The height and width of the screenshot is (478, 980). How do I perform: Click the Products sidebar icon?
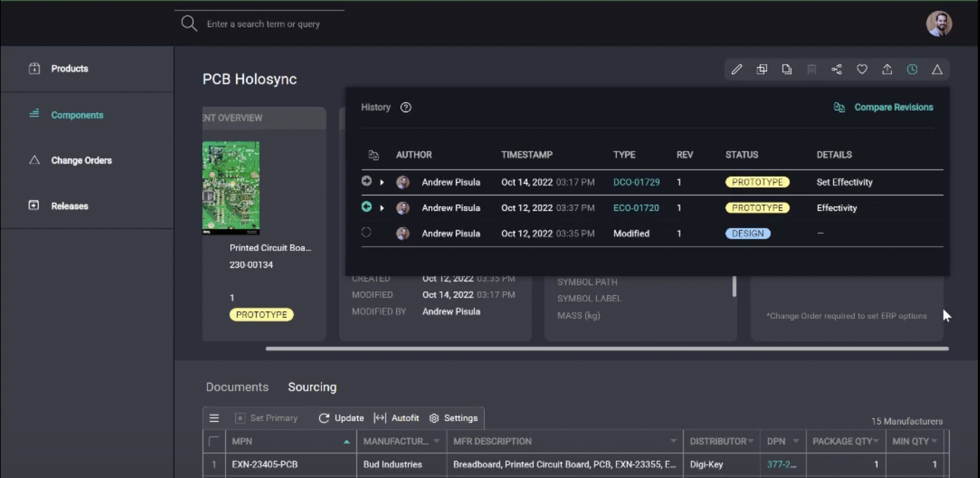click(34, 68)
